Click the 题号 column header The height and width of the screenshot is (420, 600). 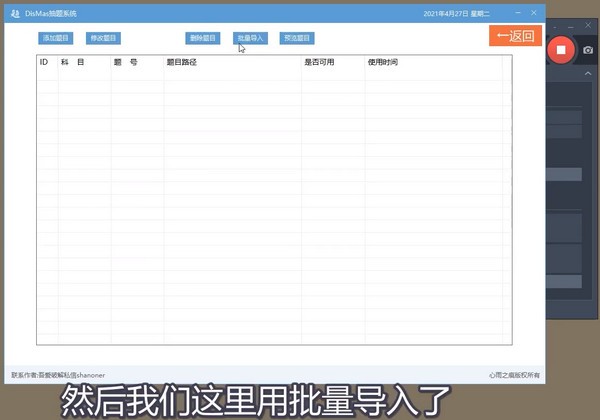pos(137,62)
